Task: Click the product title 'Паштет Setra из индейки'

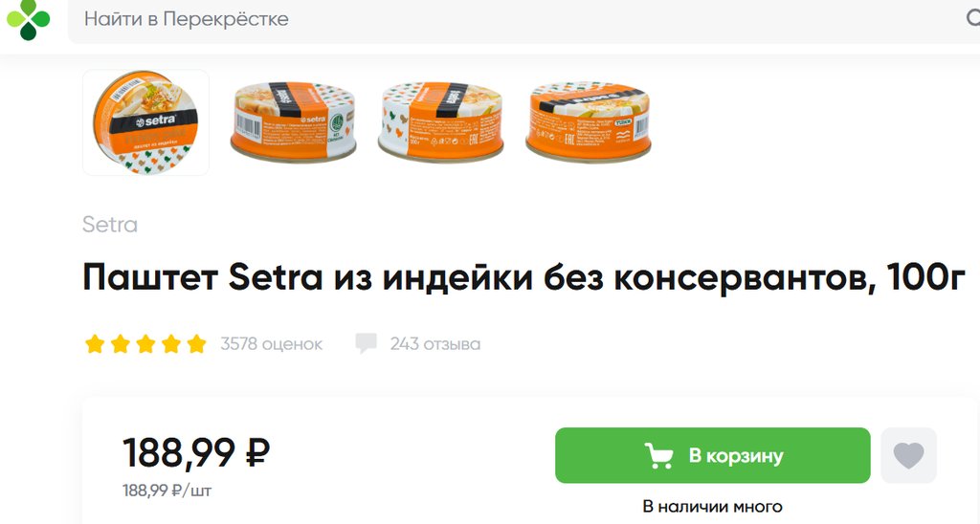Action: 523,276
